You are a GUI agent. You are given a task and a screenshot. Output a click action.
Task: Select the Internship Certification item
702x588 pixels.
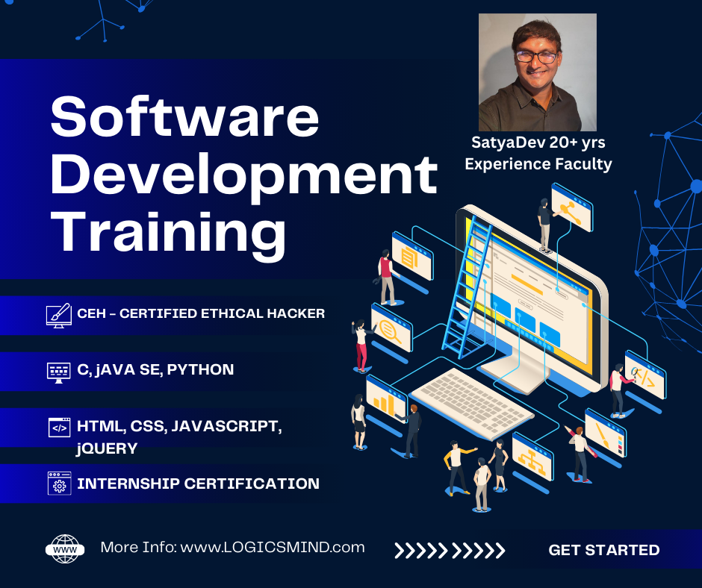[198, 484]
